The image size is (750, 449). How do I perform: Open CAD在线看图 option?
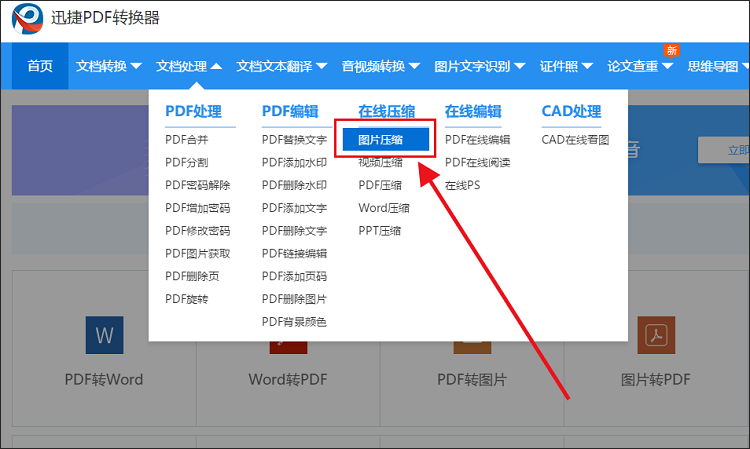tap(575, 140)
